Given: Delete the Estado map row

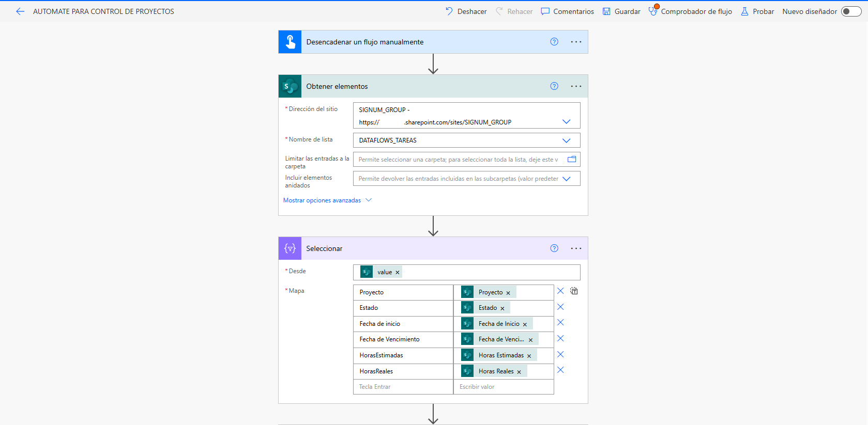Looking at the screenshot, I should (560, 307).
